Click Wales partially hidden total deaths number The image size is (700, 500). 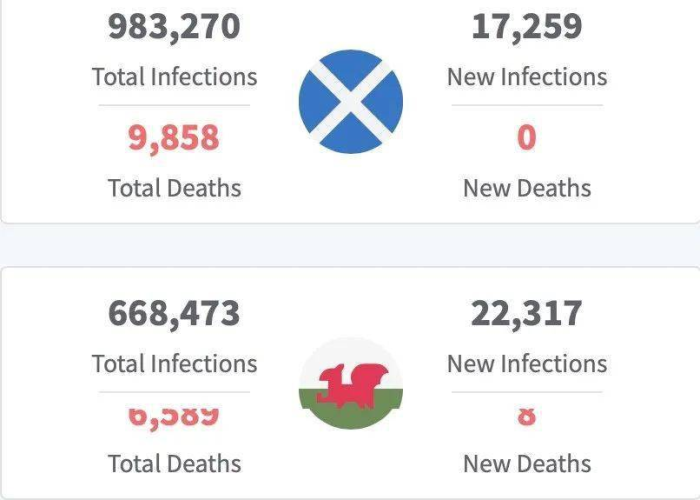point(174,417)
